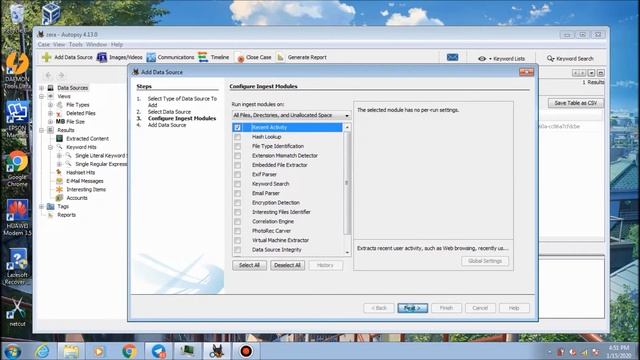Enable File Type Identification module
This screenshot has height=360, width=640.
[238, 146]
